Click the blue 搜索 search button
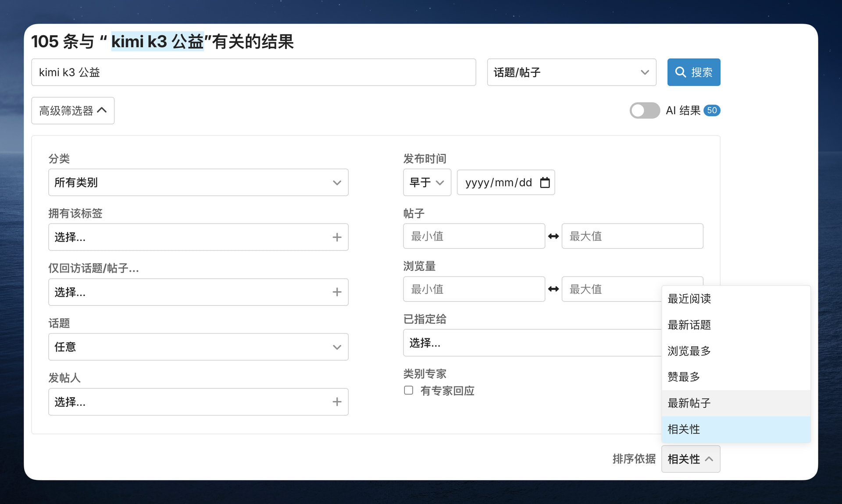Screen dimensions: 842x504 [693, 72]
